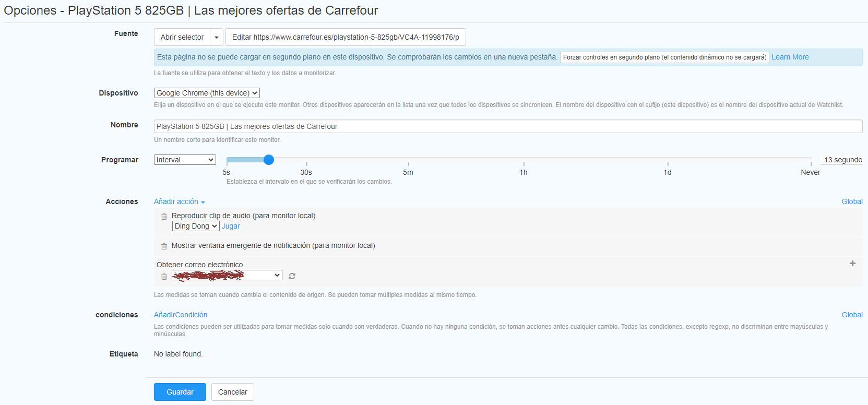Click the 5s label under the slider
This screenshot has width=868, height=405.
point(226,172)
